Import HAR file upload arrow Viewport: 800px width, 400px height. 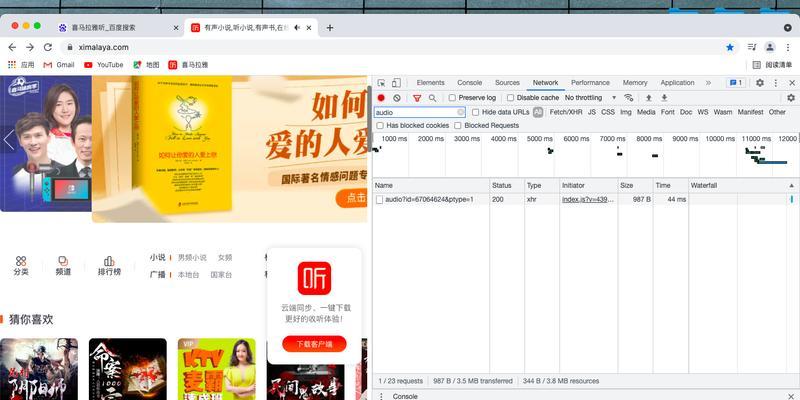[x=648, y=97]
